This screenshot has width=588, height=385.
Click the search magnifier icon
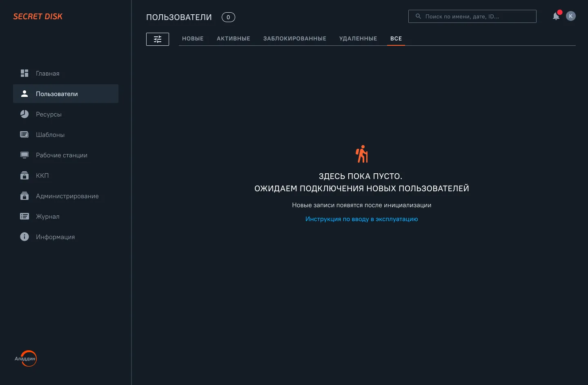(x=418, y=16)
